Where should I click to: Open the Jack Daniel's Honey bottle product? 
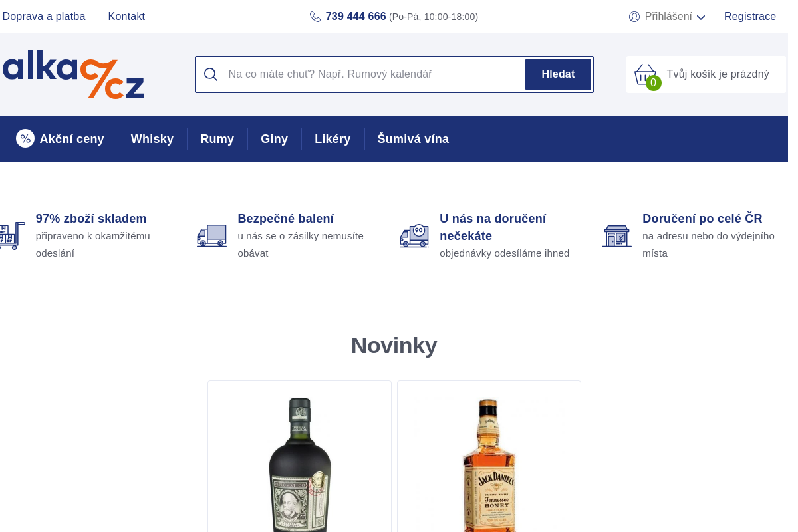click(489, 464)
